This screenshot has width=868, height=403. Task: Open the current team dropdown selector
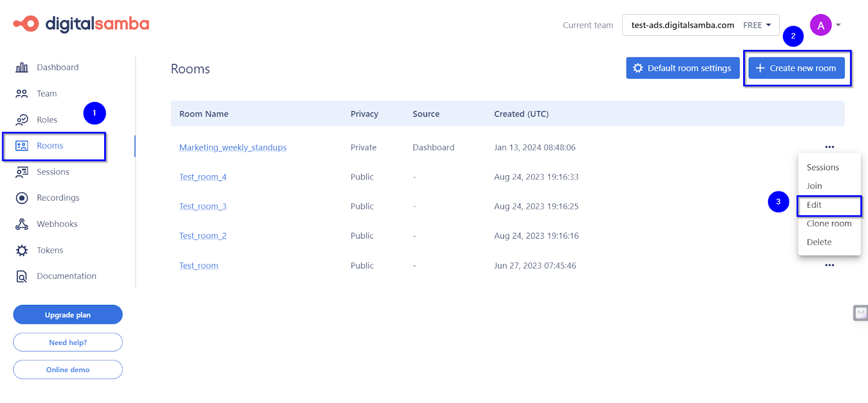700,25
